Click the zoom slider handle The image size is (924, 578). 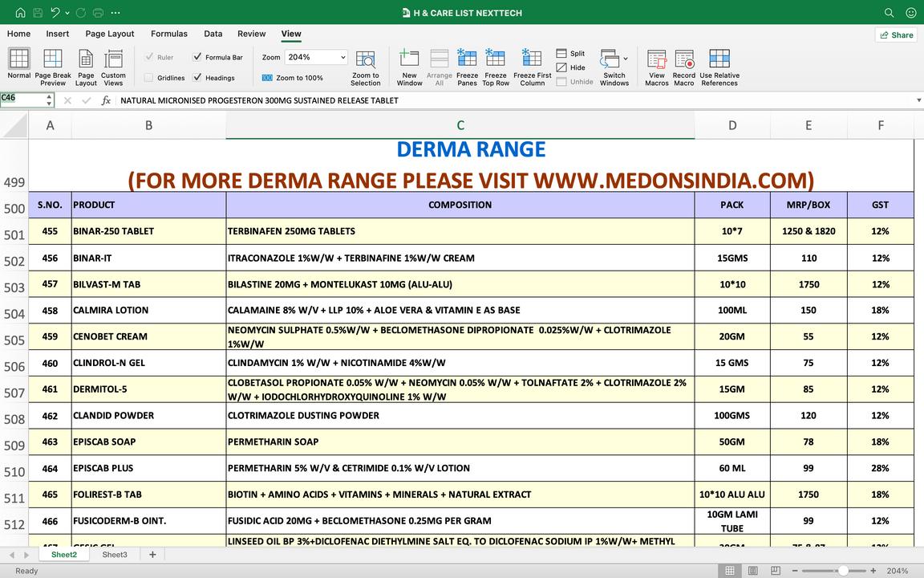843,570
